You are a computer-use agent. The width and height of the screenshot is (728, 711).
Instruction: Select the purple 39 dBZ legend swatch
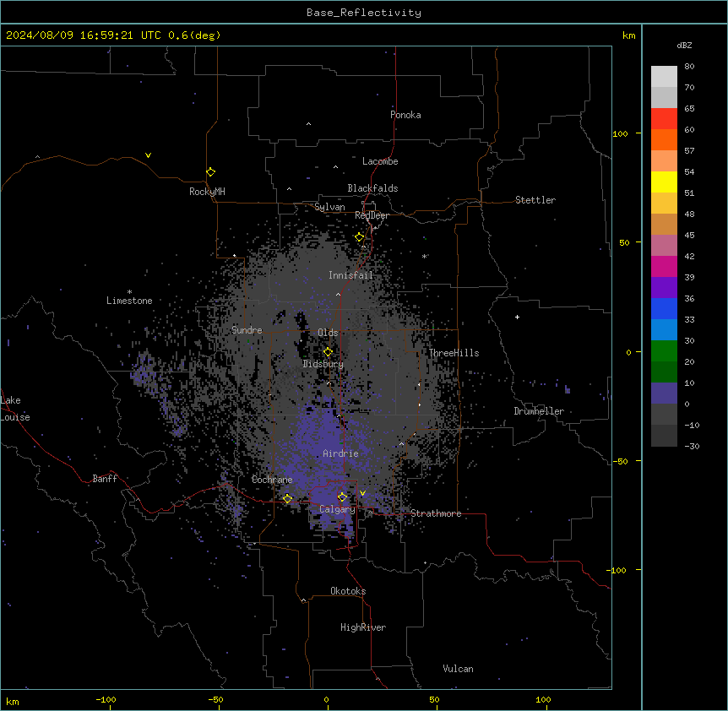pos(664,287)
